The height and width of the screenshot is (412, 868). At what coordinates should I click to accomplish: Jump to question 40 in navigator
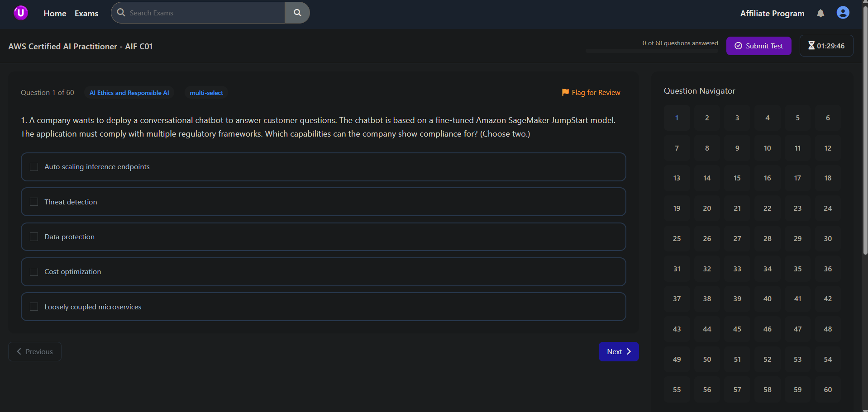[768, 299]
